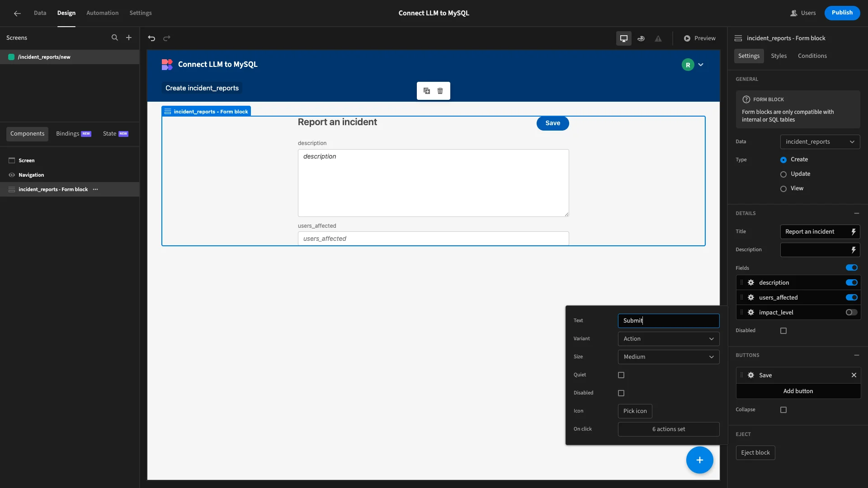This screenshot has height=488, width=868.
Task: Go back using the left arrow icon
Action: [17, 13]
